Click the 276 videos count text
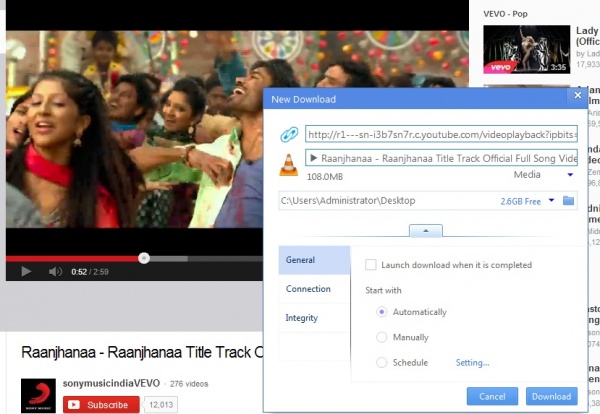 pyautogui.click(x=189, y=384)
